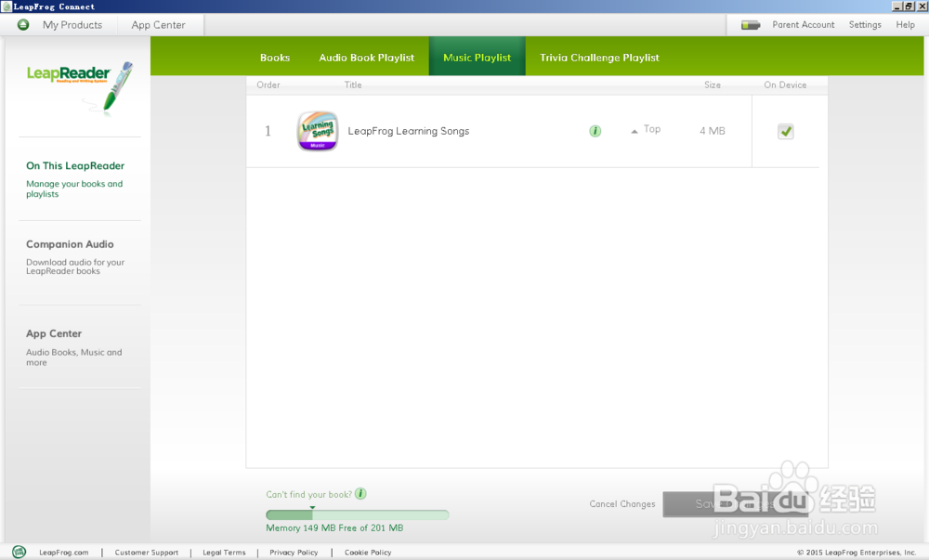Click the On Device column header
Image resolution: width=929 pixels, height=560 pixels.
point(785,85)
